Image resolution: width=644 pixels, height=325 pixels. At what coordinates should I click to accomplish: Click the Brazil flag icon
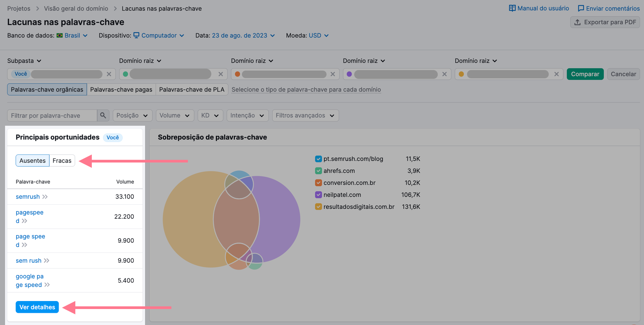coord(60,35)
